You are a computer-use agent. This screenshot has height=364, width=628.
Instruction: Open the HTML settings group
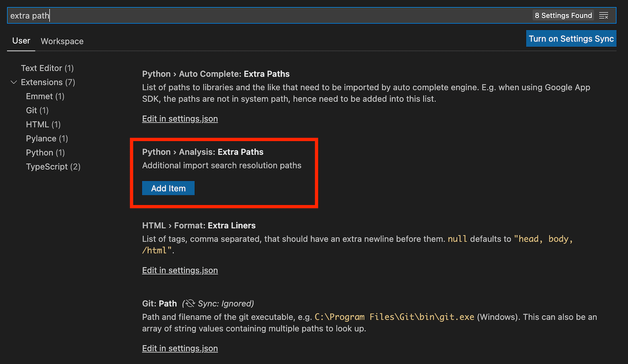coord(43,124)
